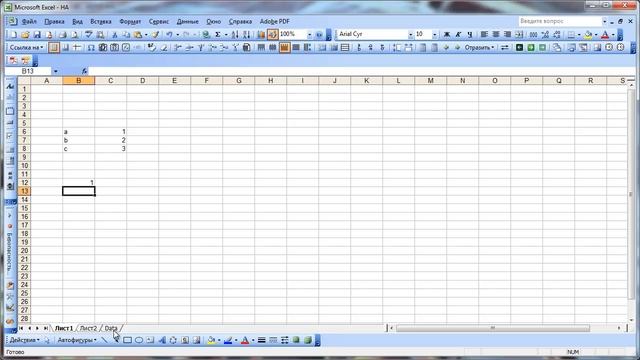Sort descending with the Z-A sort icon
Viewport: 640px width, 360px height.
point(247,35)
